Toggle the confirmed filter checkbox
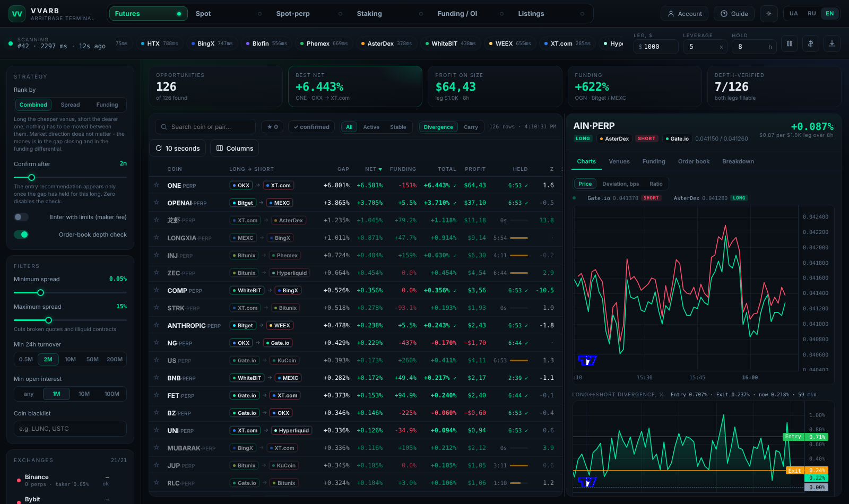This screenshot has height=504, width=849. pos(311,127)
